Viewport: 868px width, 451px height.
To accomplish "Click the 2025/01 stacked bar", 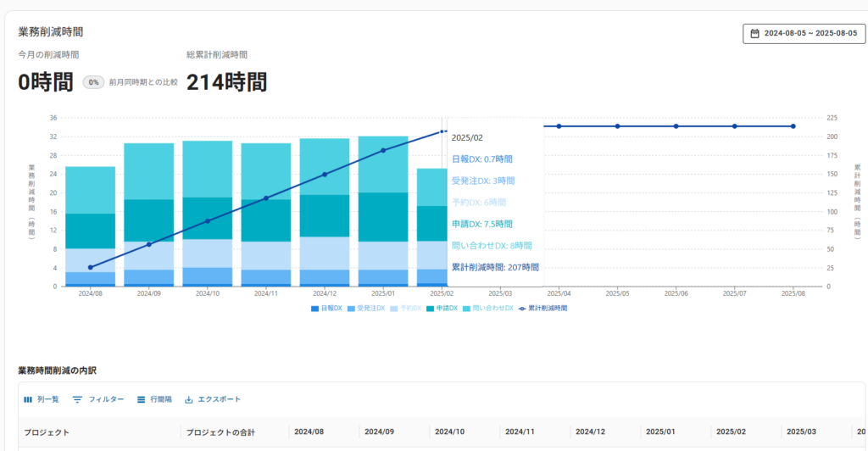I will pyautogui.click(x=383, y=211).
